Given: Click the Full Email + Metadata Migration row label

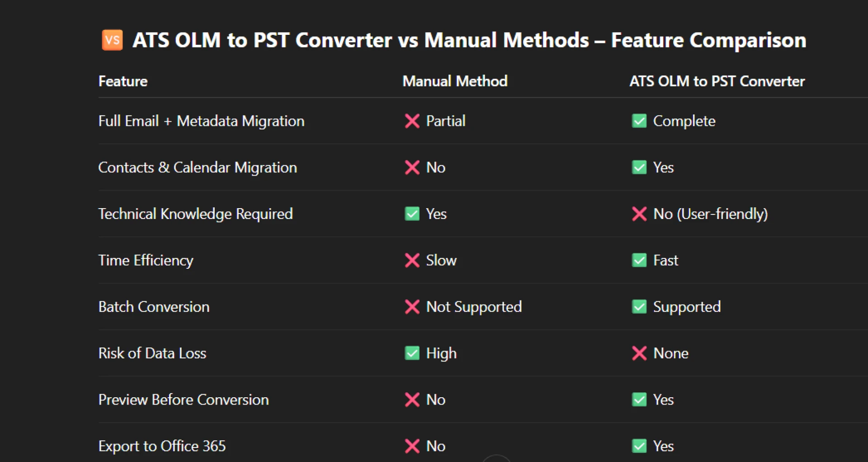Looking at the screenshot, I should click(x=201, y=121).
